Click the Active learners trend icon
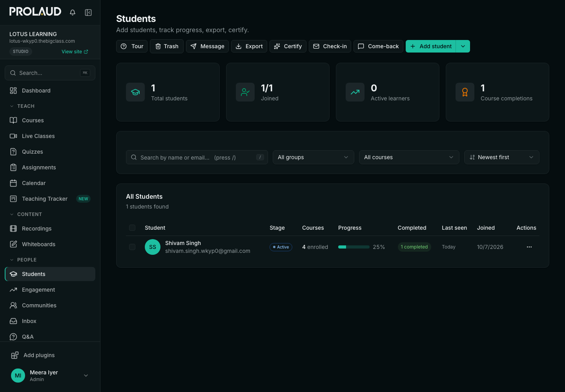565x392 pixels. [355, 92]
